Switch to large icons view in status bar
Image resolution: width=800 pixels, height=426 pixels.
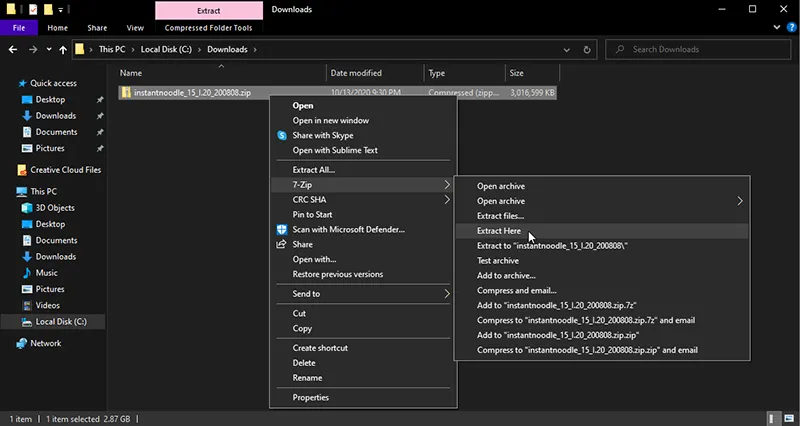click(789, 418)
